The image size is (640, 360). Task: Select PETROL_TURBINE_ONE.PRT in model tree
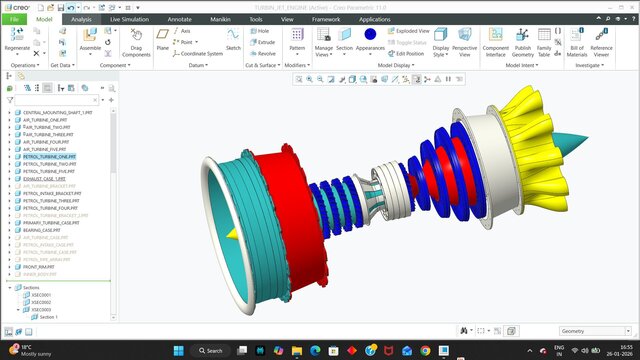[49, 157]
